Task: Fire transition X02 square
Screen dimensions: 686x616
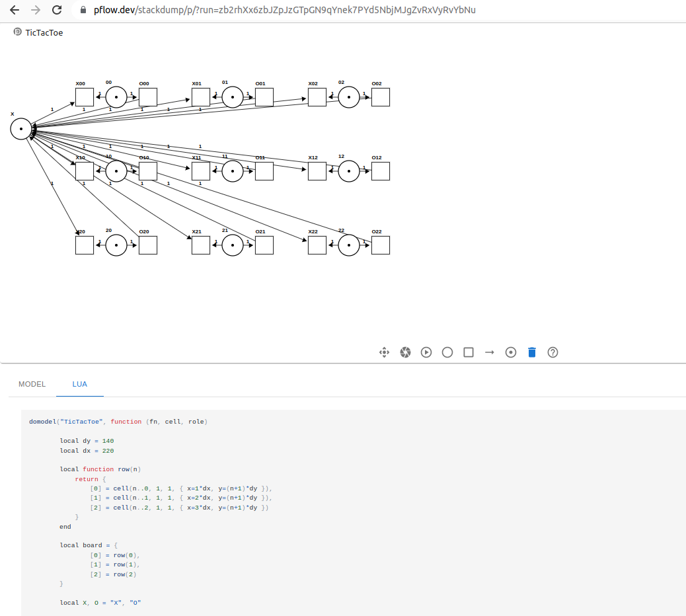Action: (317, 97)
